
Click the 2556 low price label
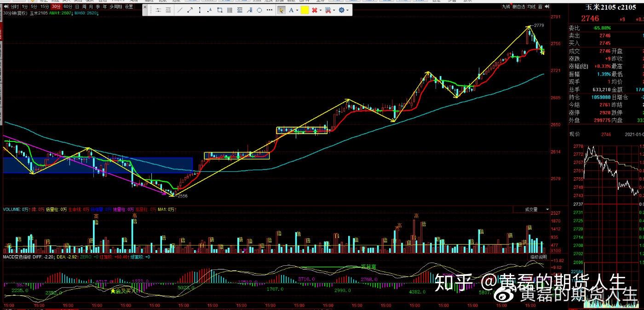click(182, 196)
